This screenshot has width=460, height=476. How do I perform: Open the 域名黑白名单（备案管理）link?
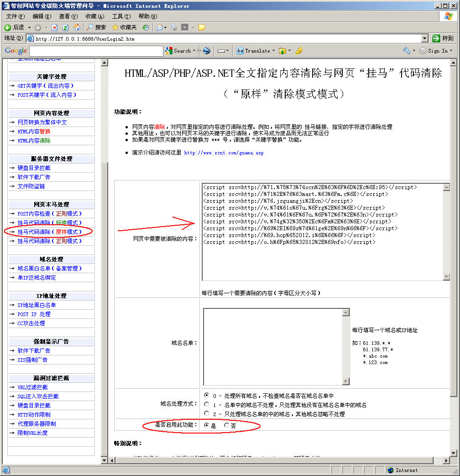click(49, 268)
